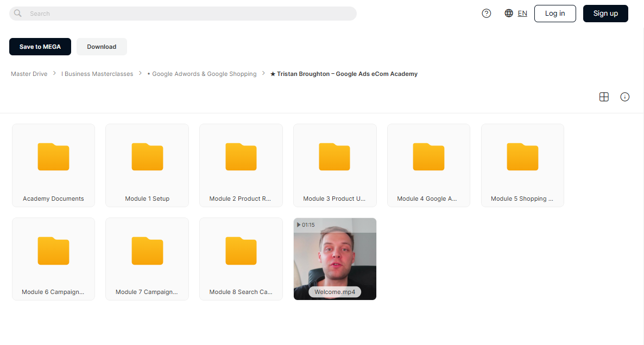Open the Academy Documents folder icon
Viewport: 644px width, 345px height.
click(x=53, y=157)
